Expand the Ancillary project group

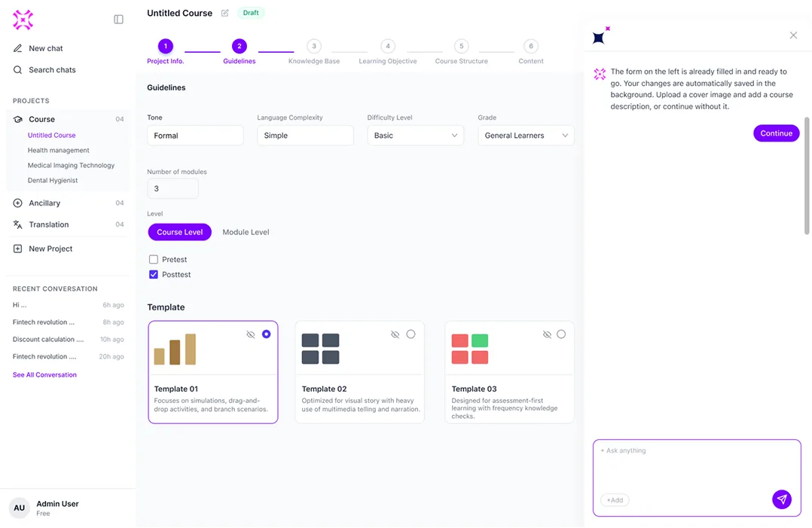[x=69, y=203]
